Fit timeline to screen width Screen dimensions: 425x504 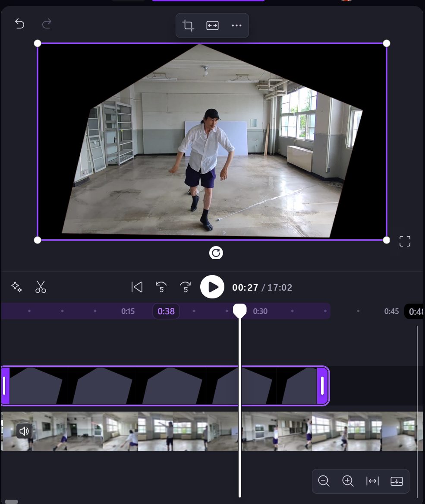click(372, 481)
